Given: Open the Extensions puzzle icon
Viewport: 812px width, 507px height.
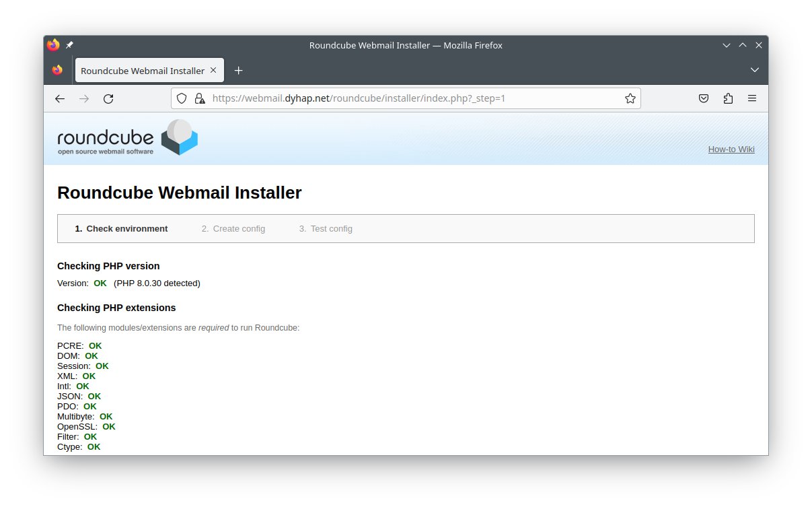Looking at the screenshot, I should click(728, 99).
